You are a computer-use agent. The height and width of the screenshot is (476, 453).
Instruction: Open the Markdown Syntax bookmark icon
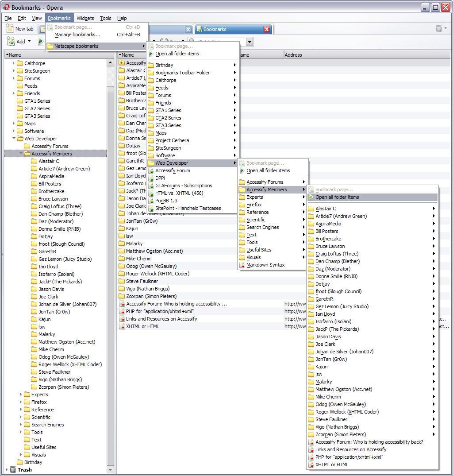(x=242, y=265)
